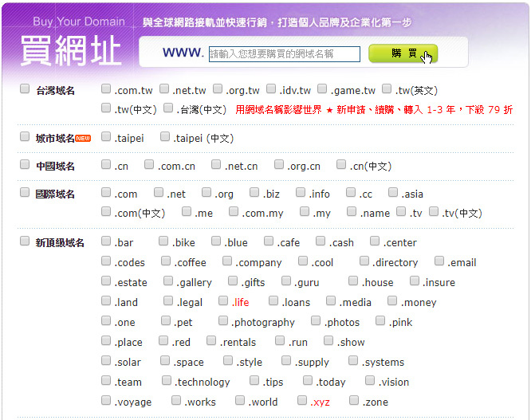Tick the .cn checkbox
Image resolution: width=531 pixels, height=420 pixels.
click(x=106, y=165)
